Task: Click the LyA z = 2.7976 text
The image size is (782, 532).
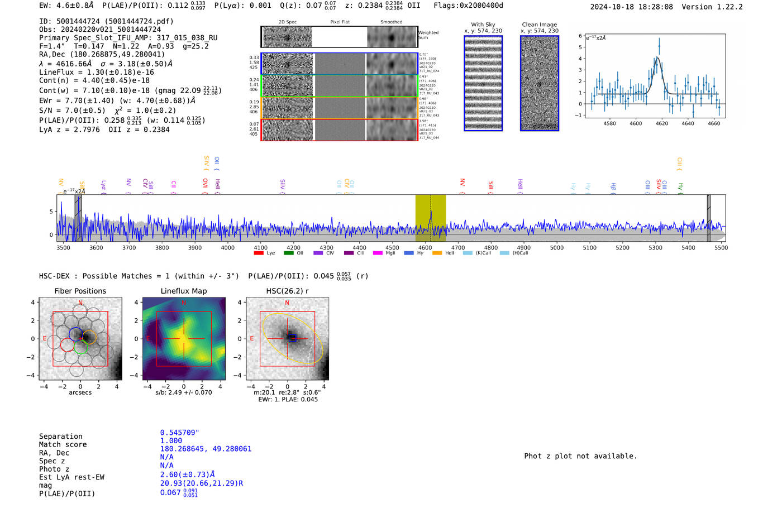Action: pos(69,130)
